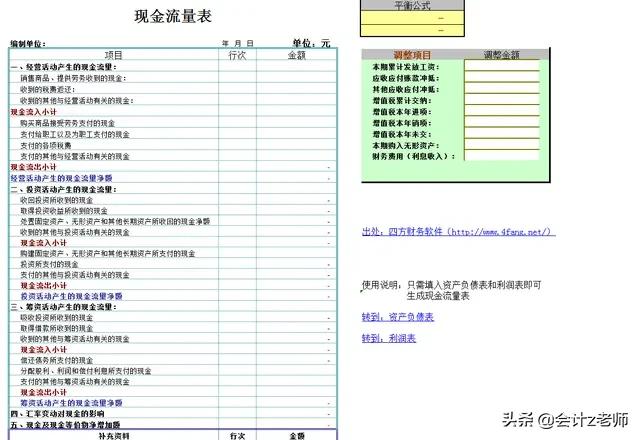Click the input cell for 本期累计发放工资
Image resolution: width=640 pixels, height=440 pixels.
(x=502, y=66)
